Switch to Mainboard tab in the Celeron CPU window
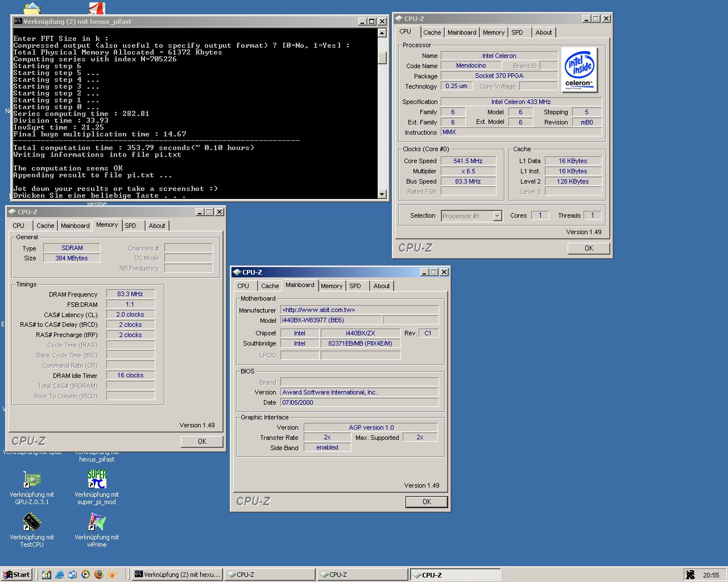 pyautogui.click(x=462, y=32)
